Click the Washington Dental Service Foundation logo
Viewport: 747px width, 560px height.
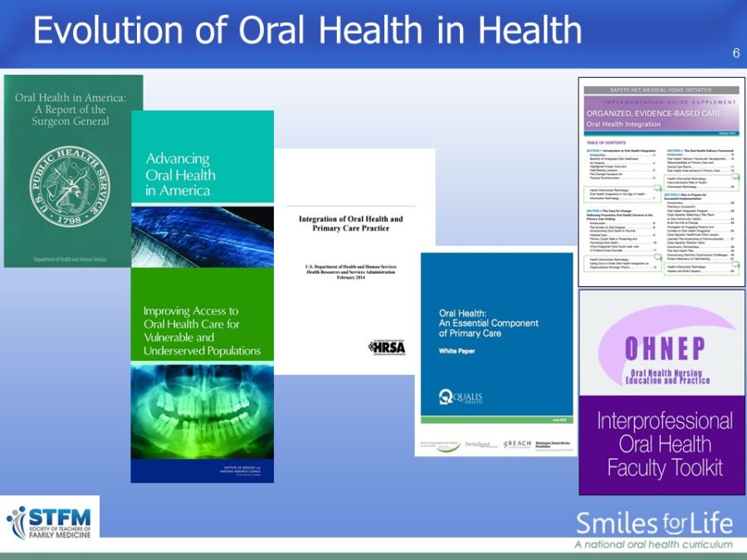point(553,445)
